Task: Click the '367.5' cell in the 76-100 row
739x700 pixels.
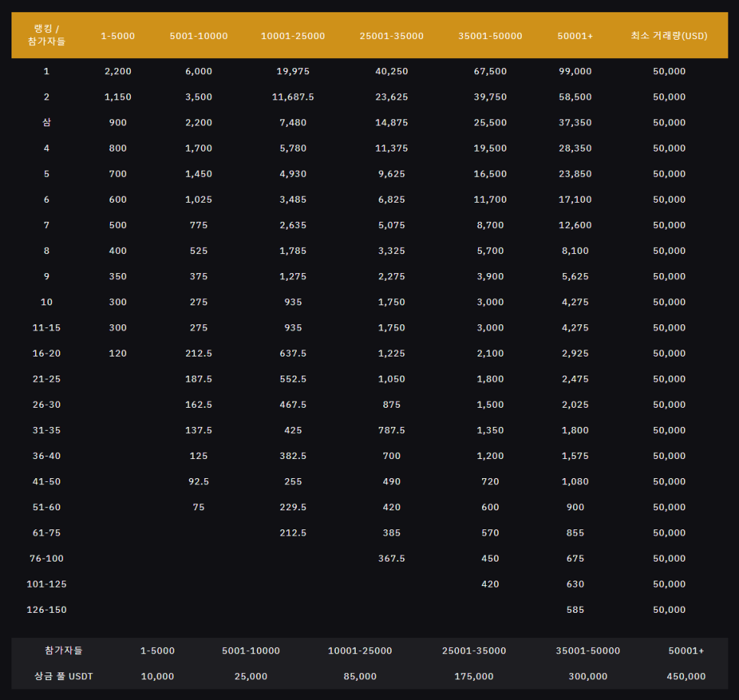Action: [x=391, y=558]
